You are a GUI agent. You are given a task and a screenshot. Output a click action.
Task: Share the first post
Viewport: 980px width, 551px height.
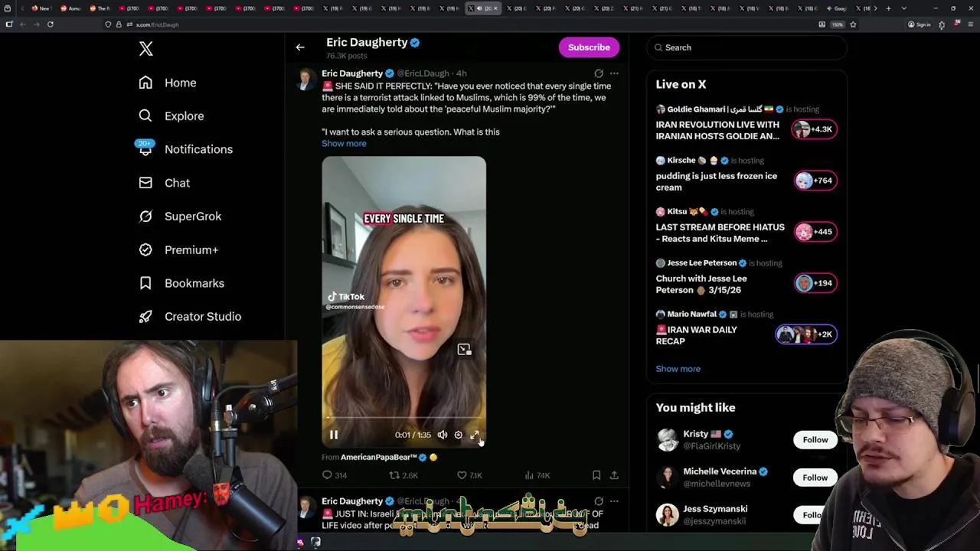pos(614,475)
